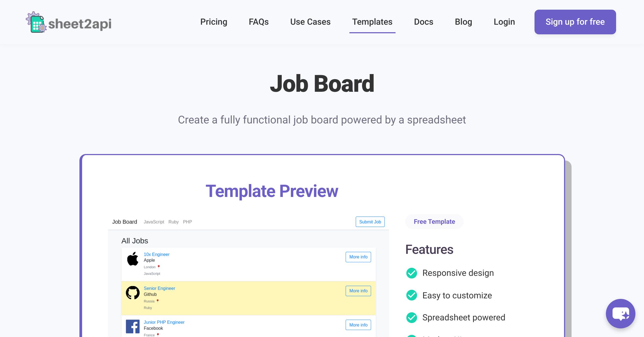This screenshot has width=644, height=337.
Task: Click the Login link
Action: click(504, 22)
